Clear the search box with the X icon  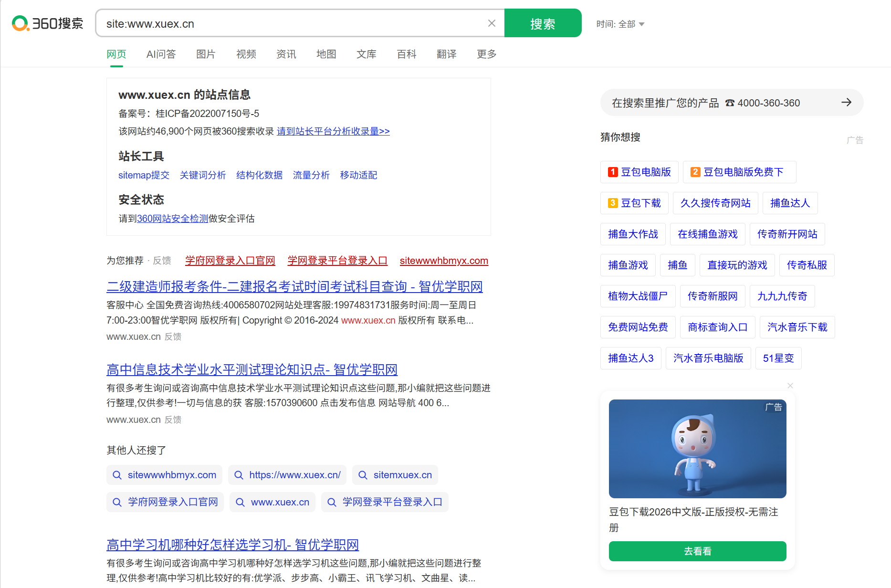click(x=492, y=23)
